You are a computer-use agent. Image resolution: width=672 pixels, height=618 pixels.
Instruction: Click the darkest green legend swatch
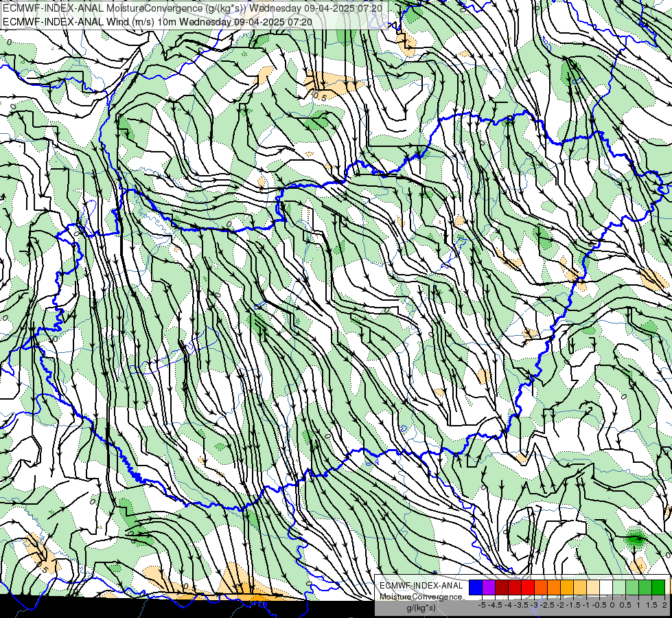[659, 588]
